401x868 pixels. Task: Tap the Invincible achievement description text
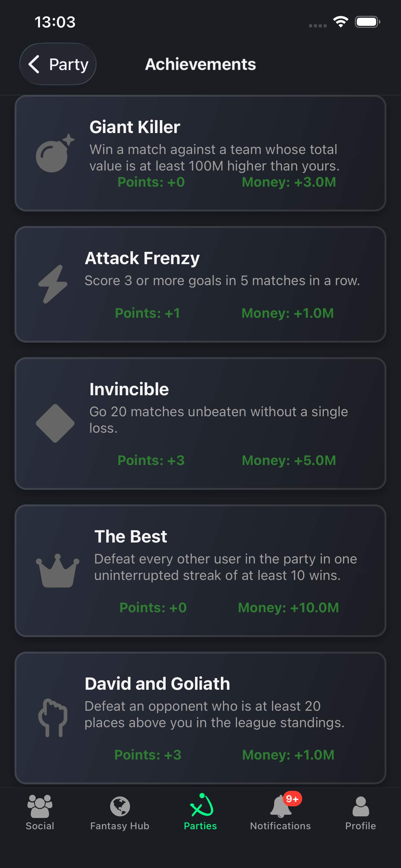tap(218, 419)
